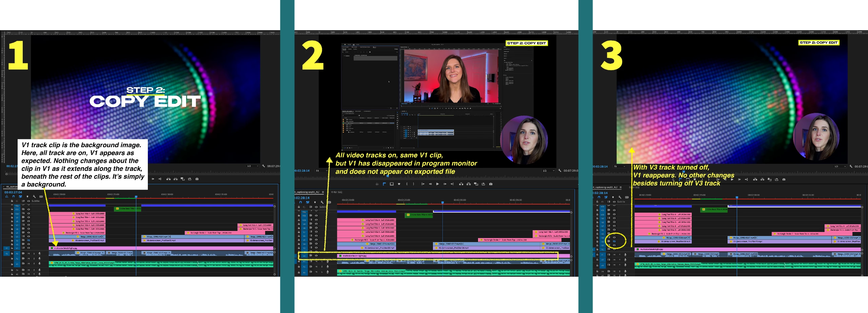The image size is (868, 313).
Task: Close the 44_caption sequence tab in the left screenshot
Action: [x=4, y=187]
